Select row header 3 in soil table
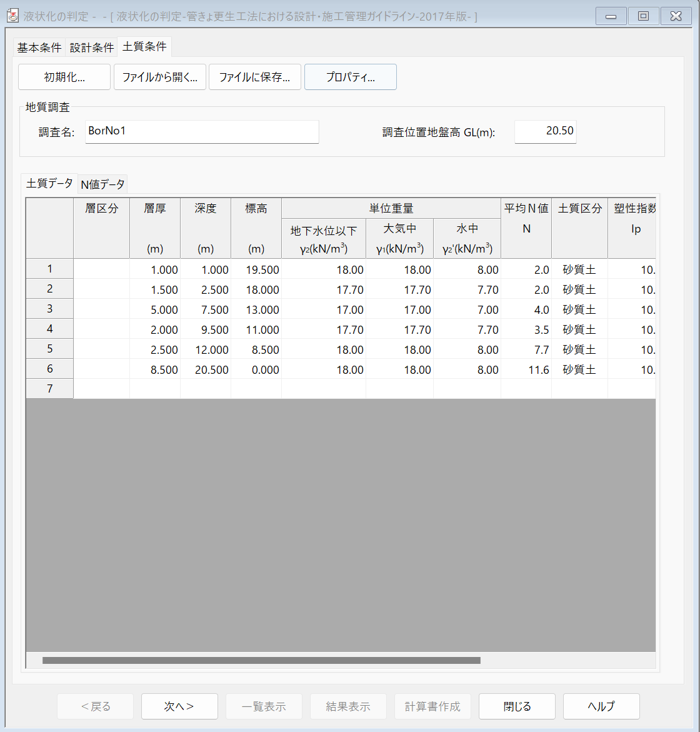700x732 pixels. coord(49,309)
